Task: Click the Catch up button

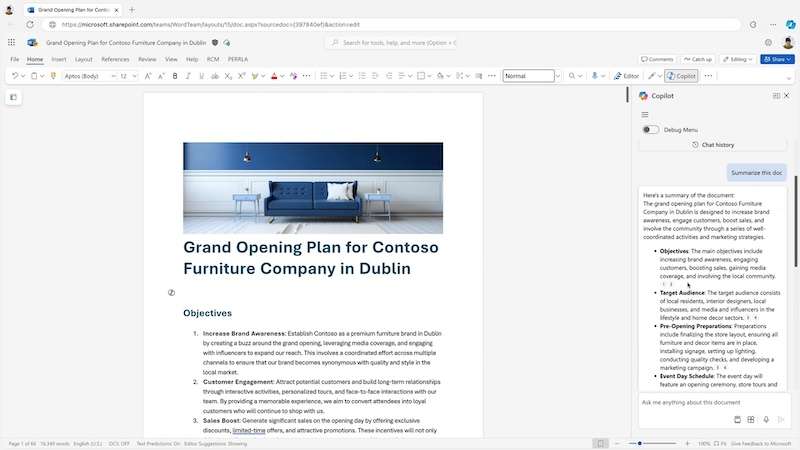Action: coord(697,59)
